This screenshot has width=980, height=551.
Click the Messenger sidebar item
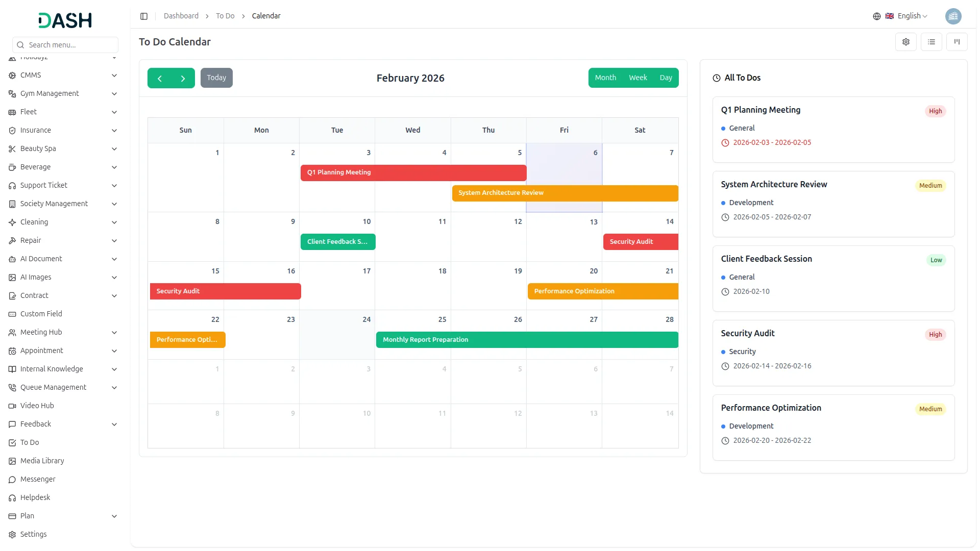(38, 479)
